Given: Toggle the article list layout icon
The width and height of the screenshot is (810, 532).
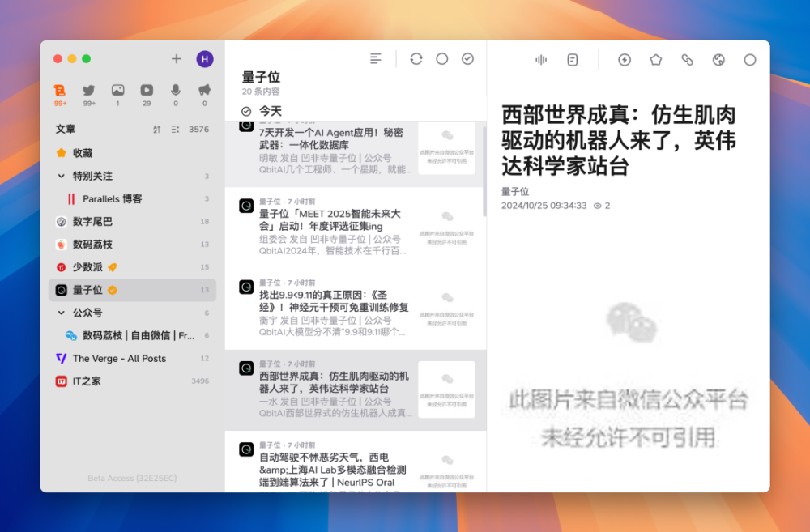Looking at the screenshot, I should tap(376, 59).
